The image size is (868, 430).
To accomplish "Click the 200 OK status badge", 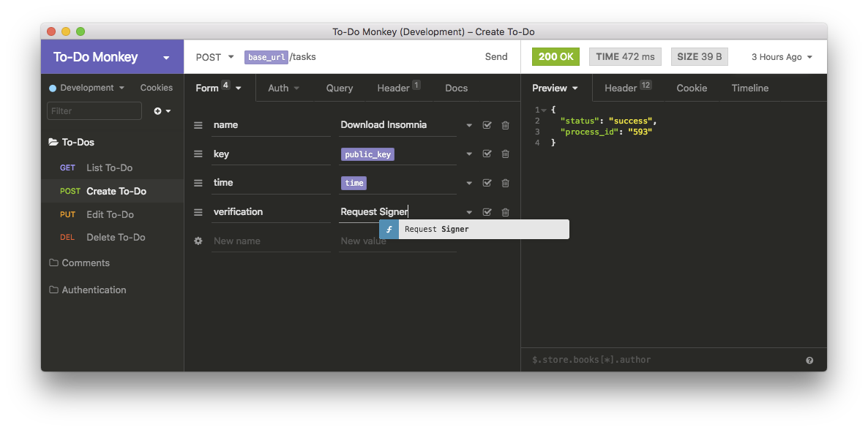I will [555, 57].
